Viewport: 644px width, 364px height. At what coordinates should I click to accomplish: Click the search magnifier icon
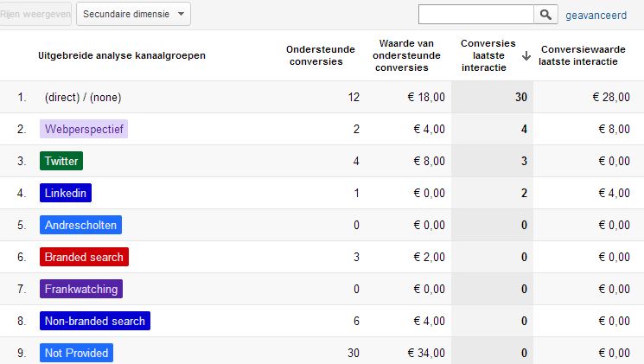(546, 15)
